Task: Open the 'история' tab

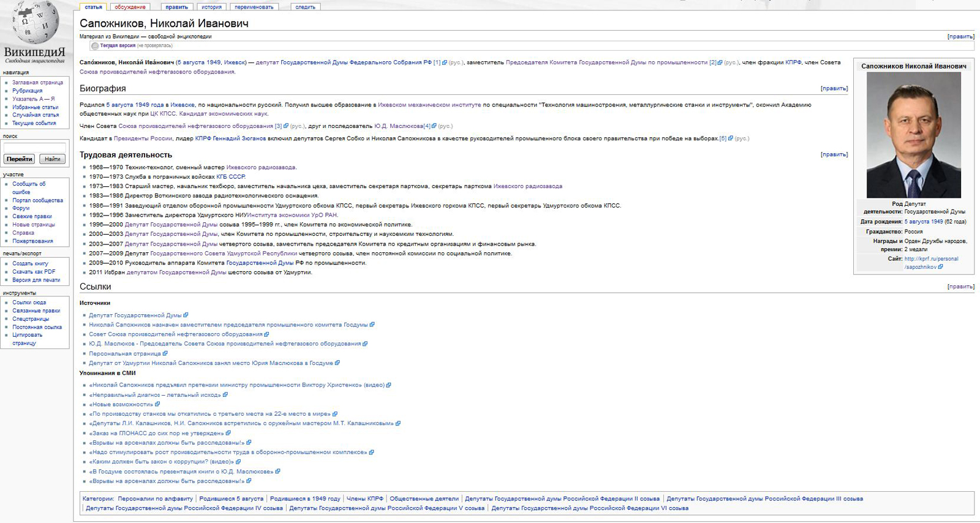Action: coord(211,7)
